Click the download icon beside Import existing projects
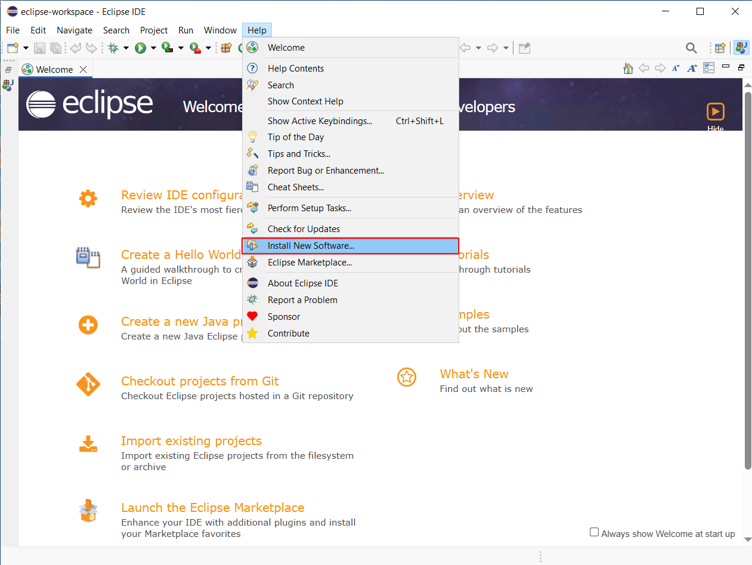The width and height of the screenshot is (752, 565). click(88, 444)
